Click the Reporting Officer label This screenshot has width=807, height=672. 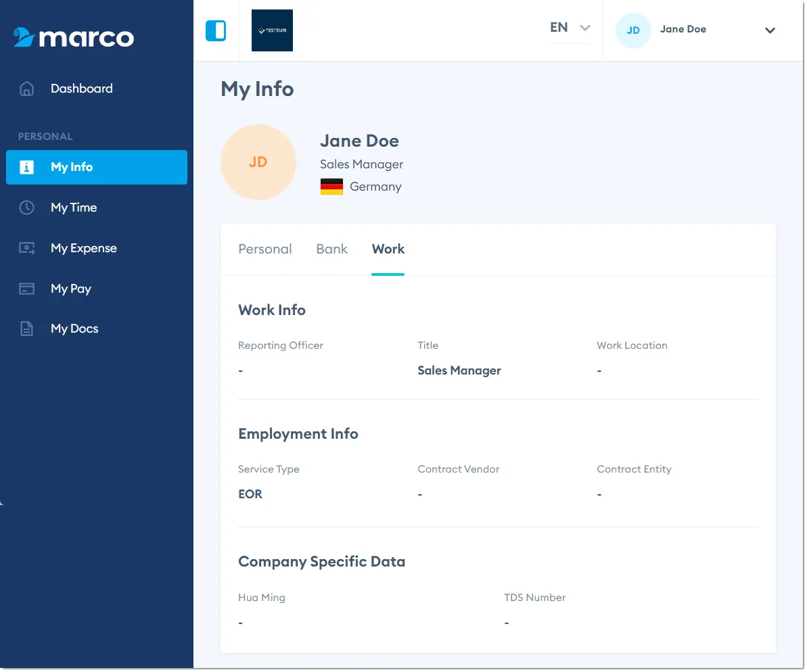click(281, 345)
